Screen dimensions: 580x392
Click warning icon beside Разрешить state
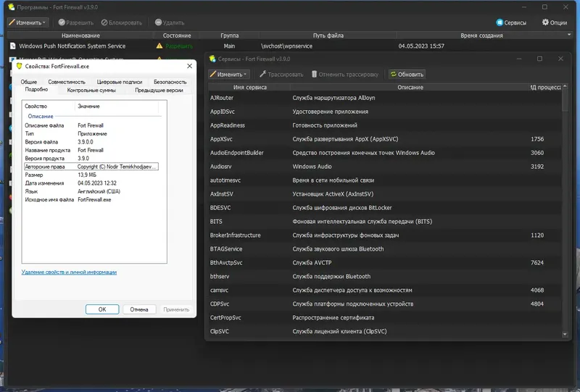tap(159, 46)
